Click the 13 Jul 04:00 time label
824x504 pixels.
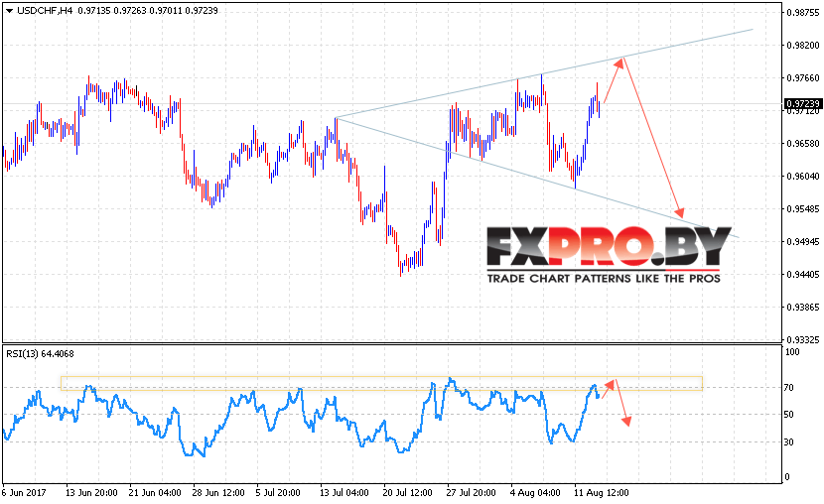(344, 493)
